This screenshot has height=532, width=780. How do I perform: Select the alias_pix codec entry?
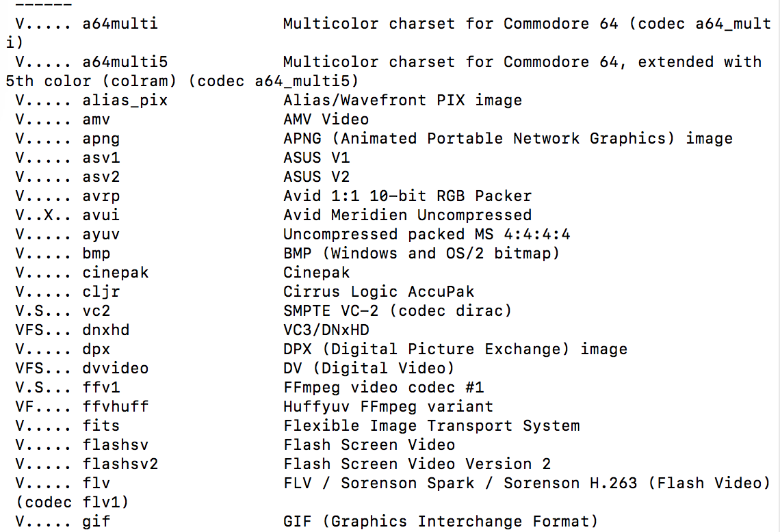point(125,101)
